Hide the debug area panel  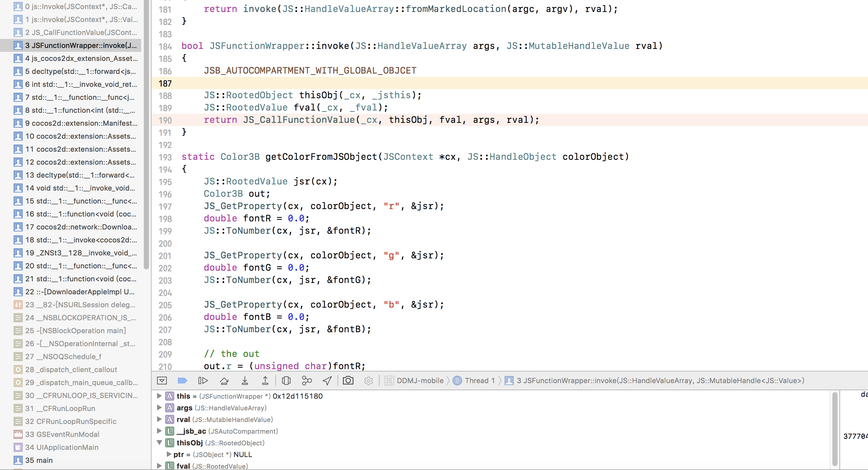(x=162, y=381)
